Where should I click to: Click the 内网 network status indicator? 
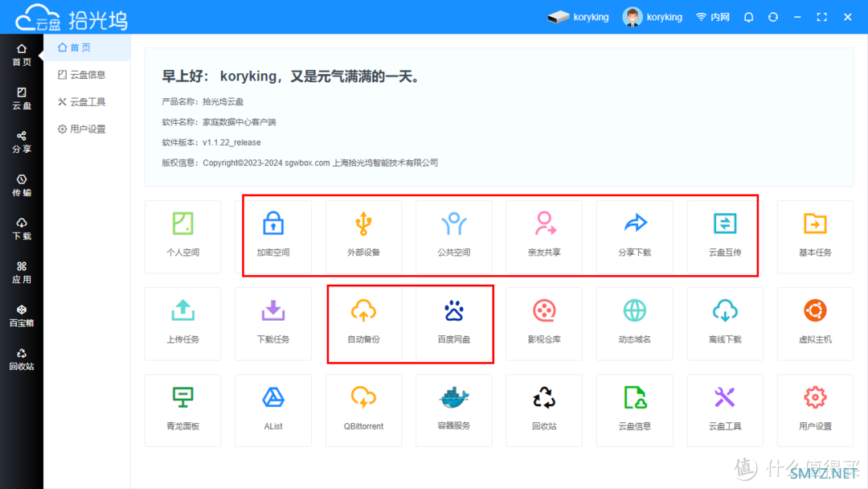(713, 17)
